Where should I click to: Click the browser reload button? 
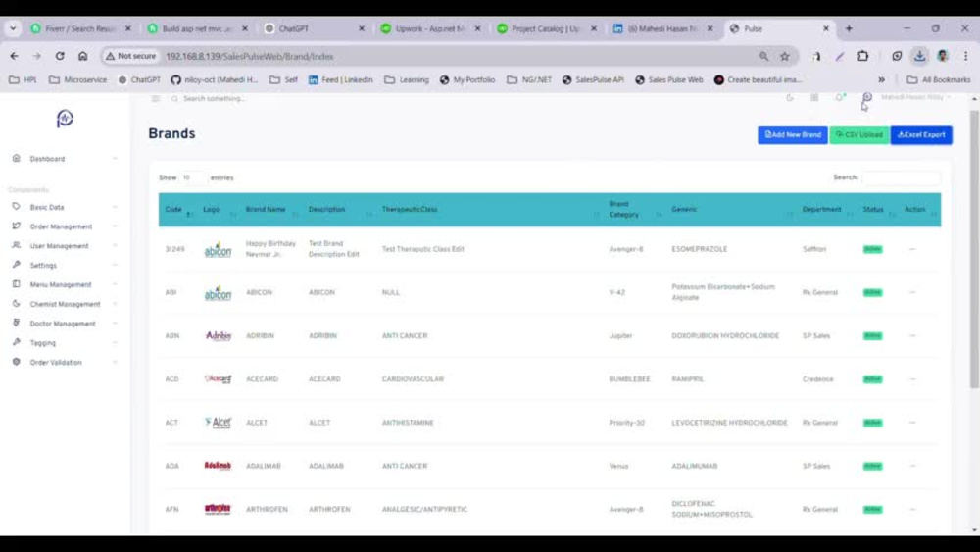60,56
